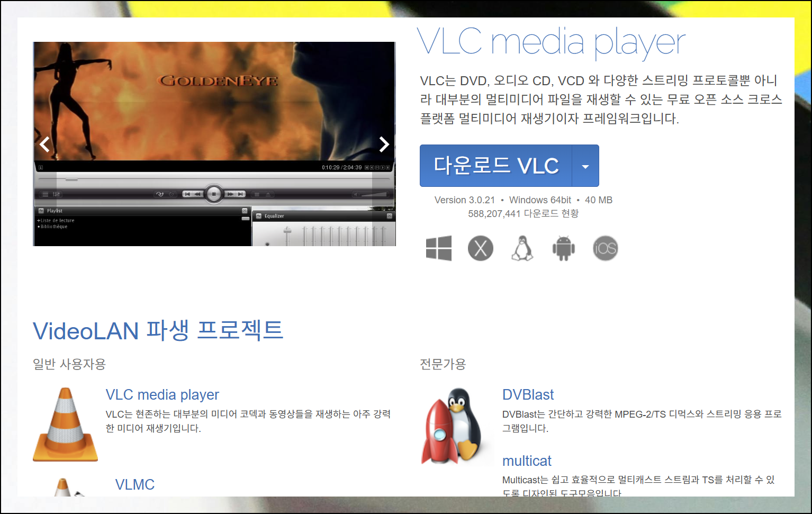This screenshot has width=812, height=514.
Task: Click the Windows platform icon
Action: (439, 248)
